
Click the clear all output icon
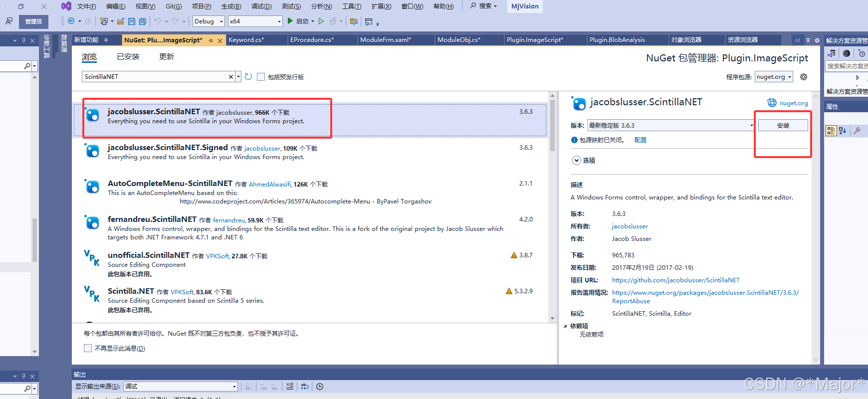pos(290,387)
